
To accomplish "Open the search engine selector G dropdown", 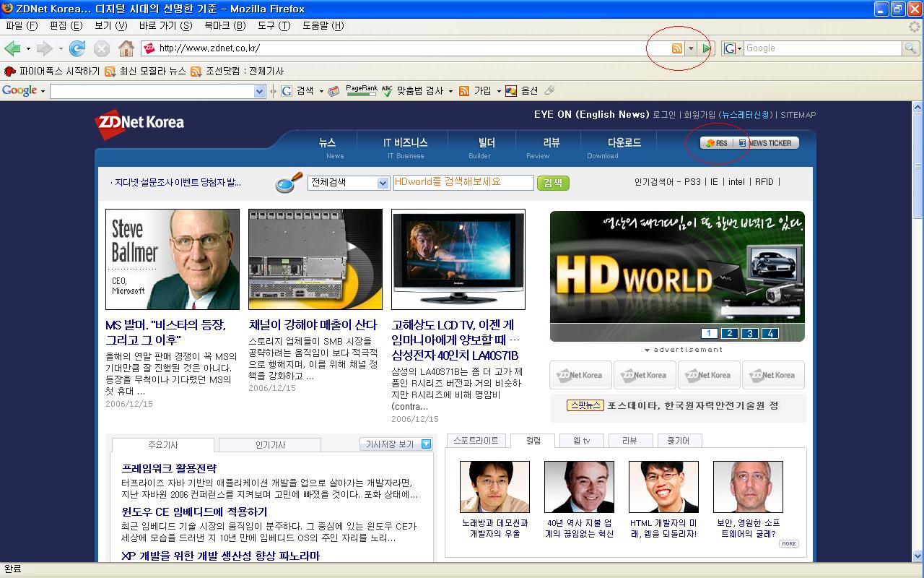I will 733,48.
